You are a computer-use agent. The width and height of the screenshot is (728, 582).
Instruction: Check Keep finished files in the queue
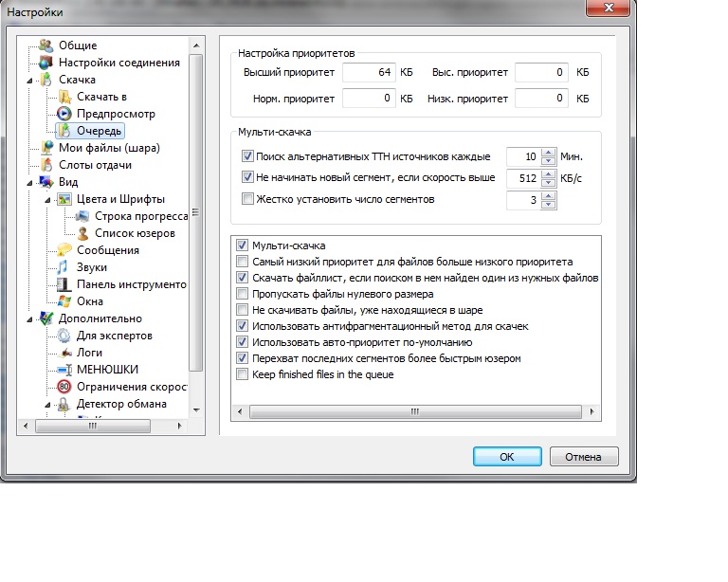pyautogui.click(x=243, y=374)
